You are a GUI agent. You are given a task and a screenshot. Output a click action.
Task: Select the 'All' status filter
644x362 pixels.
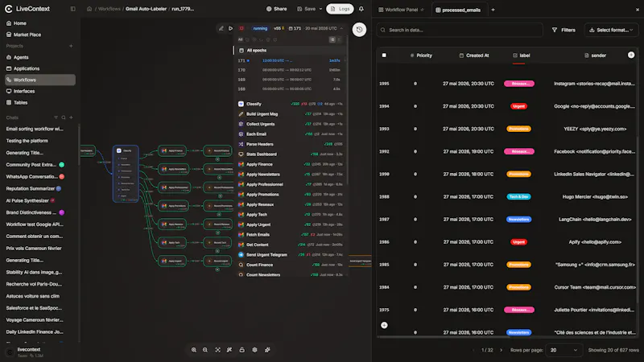pyautogui.click(x=240, y=39)
